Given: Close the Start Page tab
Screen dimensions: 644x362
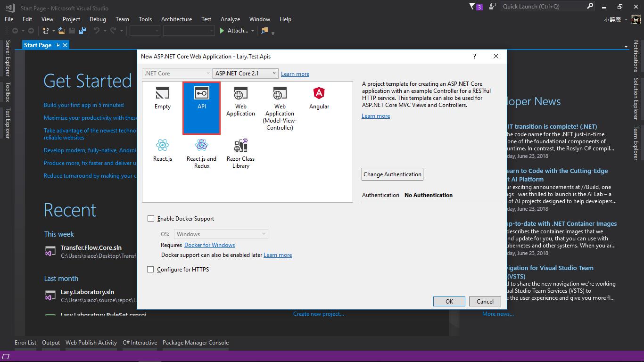Looking at the screenshot, I should click(x=65, y=45).
